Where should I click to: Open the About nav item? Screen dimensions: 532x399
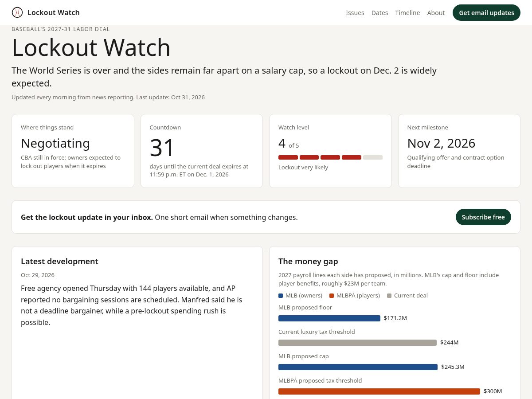pos(436,13)
